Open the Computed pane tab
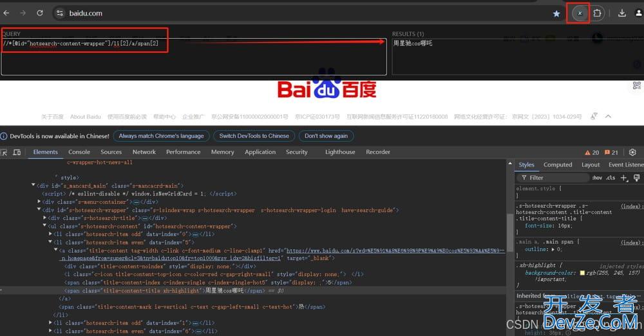644x336 pixels. coord(557,165)
